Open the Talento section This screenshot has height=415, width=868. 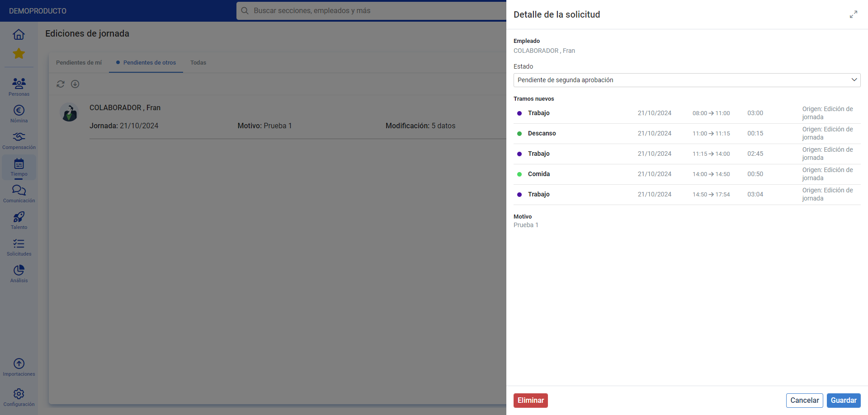click(19, 220)
